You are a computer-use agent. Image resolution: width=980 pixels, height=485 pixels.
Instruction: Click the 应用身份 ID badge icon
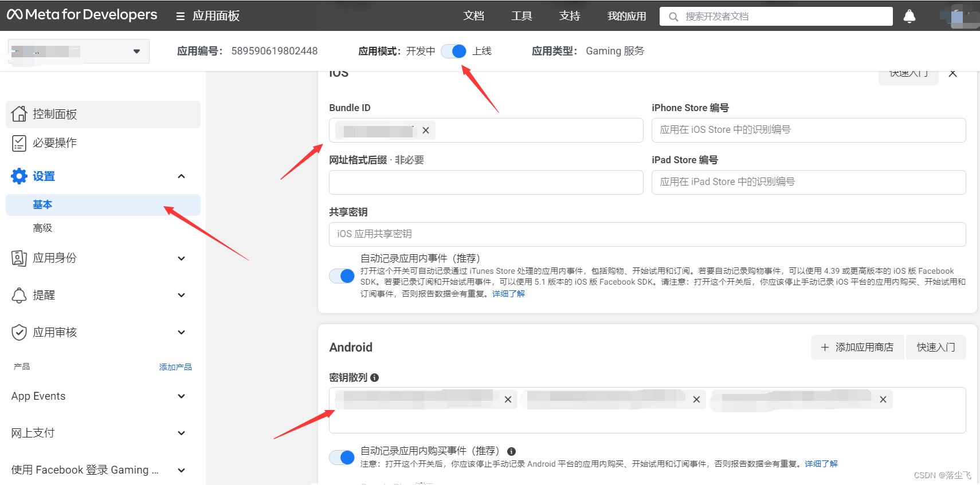click(x=19, y=258)
